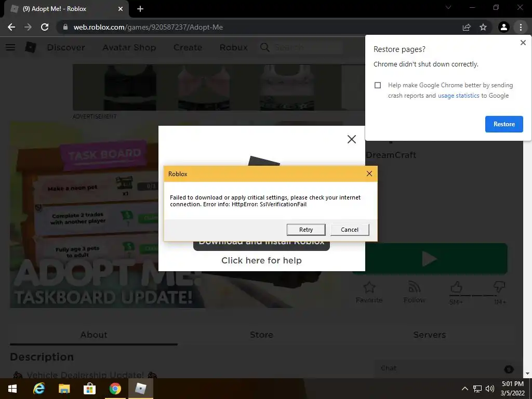The image size is (532, 399).
Task: Follow the game icon
Action: tap(414, 292)
